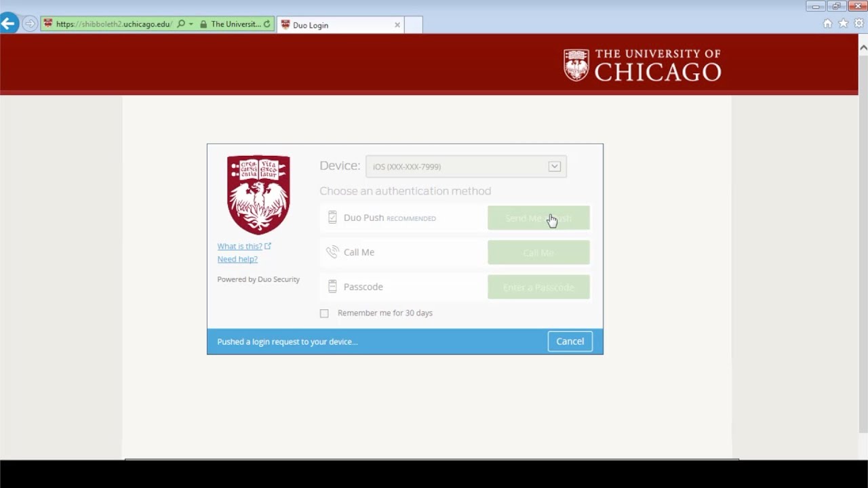Screen dimensions: 868x488
Task: Open Favorites star icon
Action: [843, 23]
